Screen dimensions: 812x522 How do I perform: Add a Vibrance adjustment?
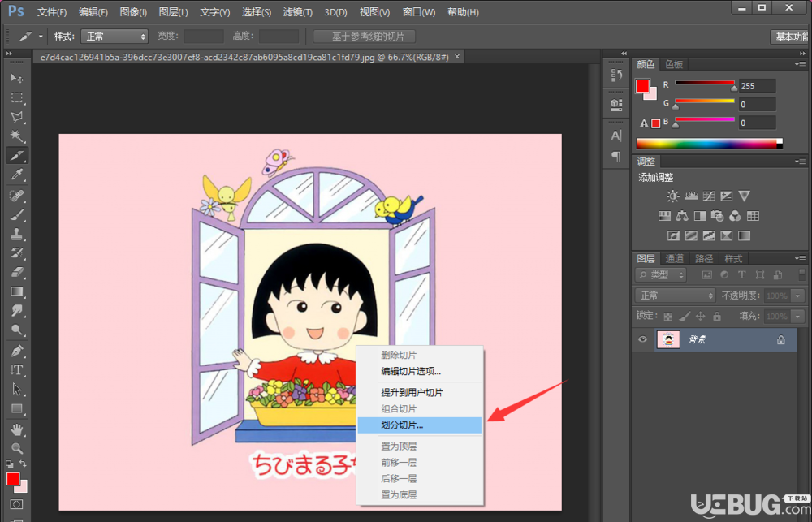click(744, 196)
